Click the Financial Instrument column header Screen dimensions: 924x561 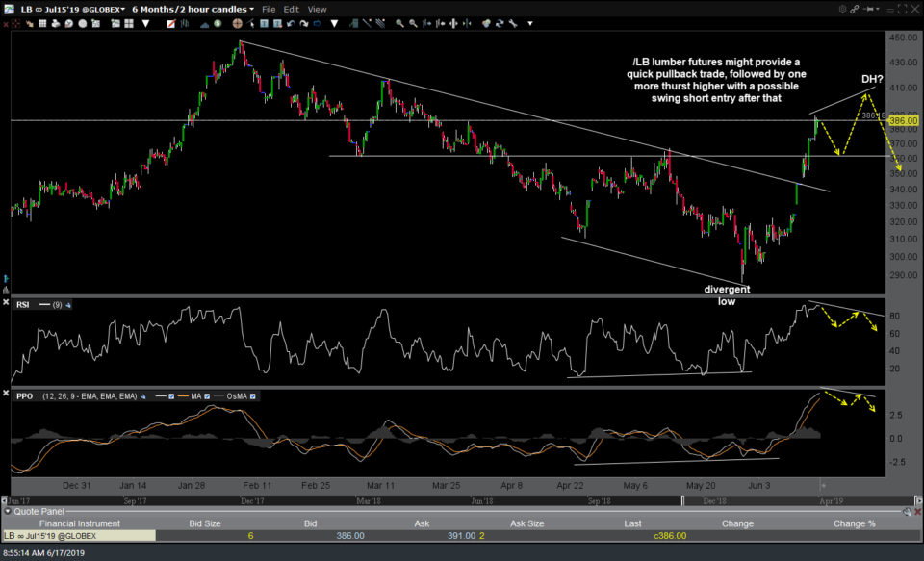pos(77,523)
